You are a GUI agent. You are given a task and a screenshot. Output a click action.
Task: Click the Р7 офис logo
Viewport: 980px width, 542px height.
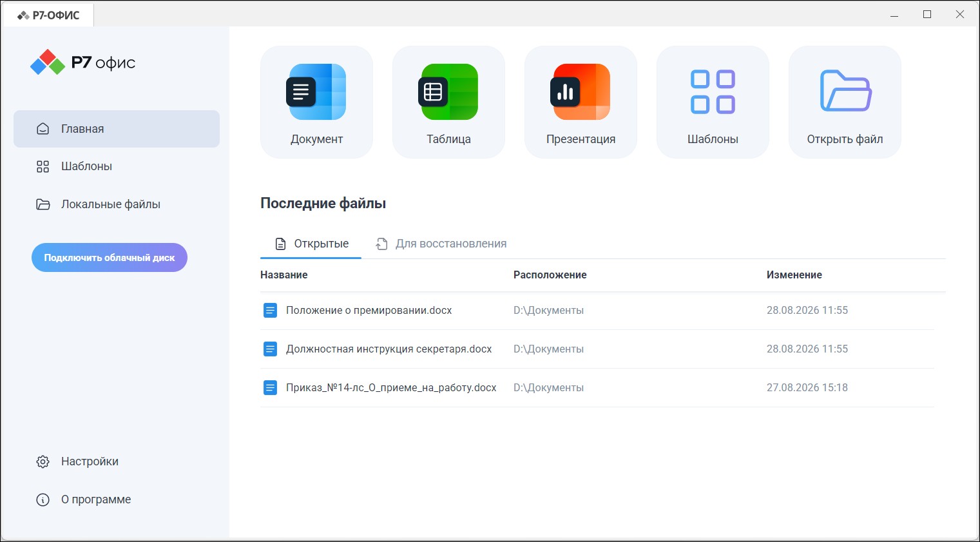click(x=82, y=63)
